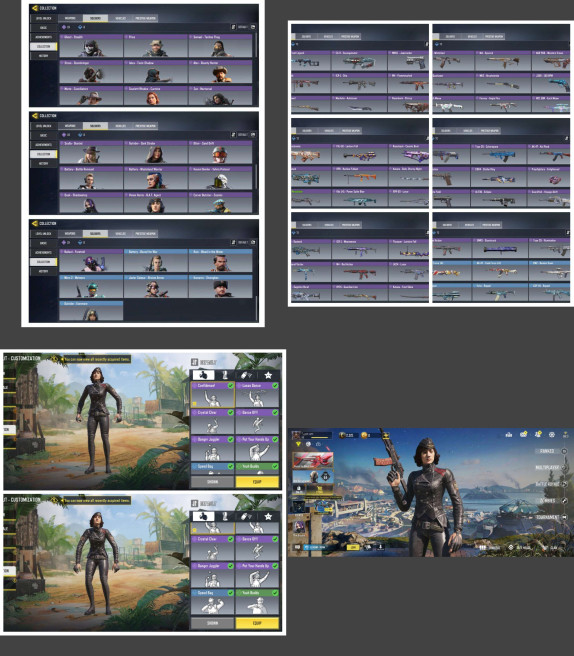Open Level Unlock sidebar item in lowest Collection screen

point(44,233)
